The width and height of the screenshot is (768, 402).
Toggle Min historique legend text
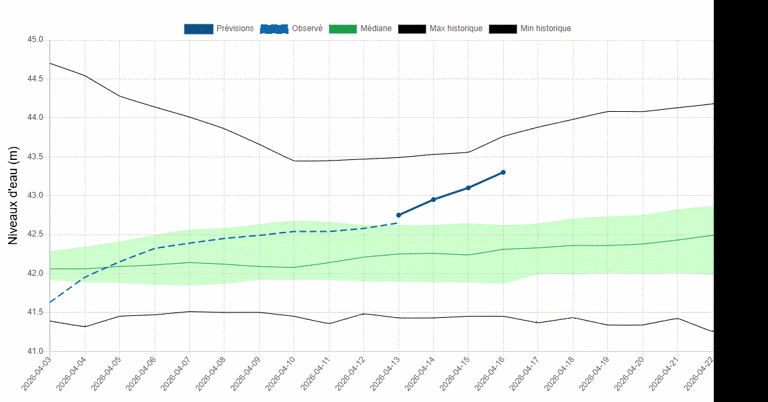pyautogui.click(x=545, y=29)
